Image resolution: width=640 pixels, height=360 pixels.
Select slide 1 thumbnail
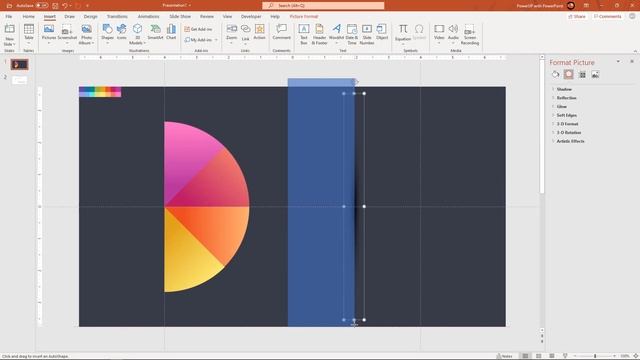(20, 64)
